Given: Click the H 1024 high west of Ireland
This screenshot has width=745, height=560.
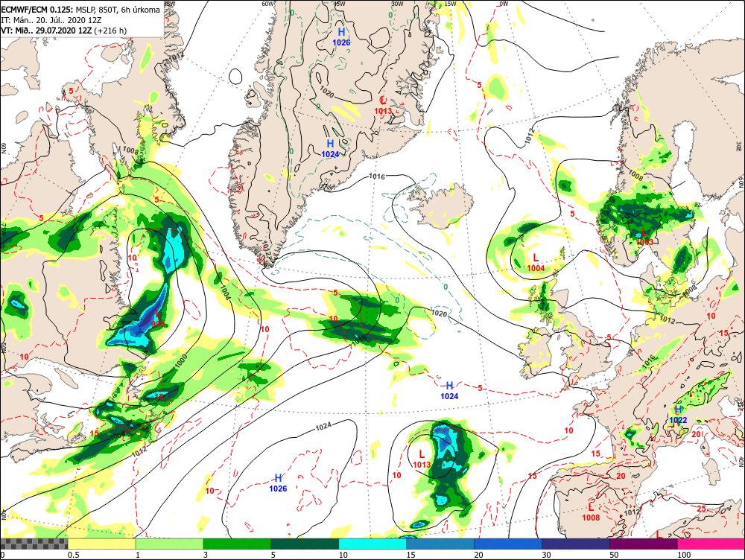Looking at the screenshot, I should (x=449, y=390).
